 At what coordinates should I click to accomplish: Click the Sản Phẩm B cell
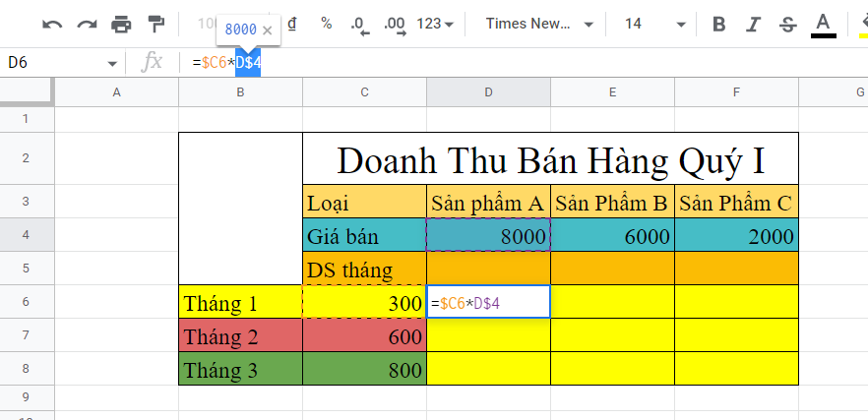click(x=612, y=202)
